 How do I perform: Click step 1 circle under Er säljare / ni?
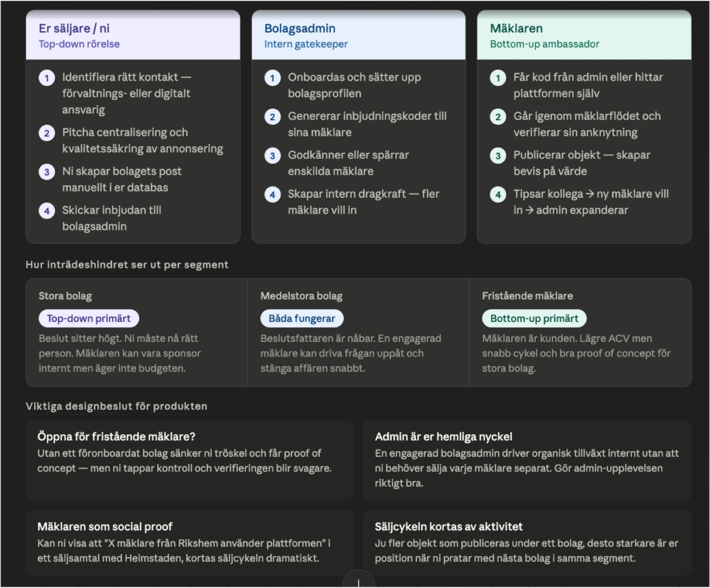[x=47, y=78]
